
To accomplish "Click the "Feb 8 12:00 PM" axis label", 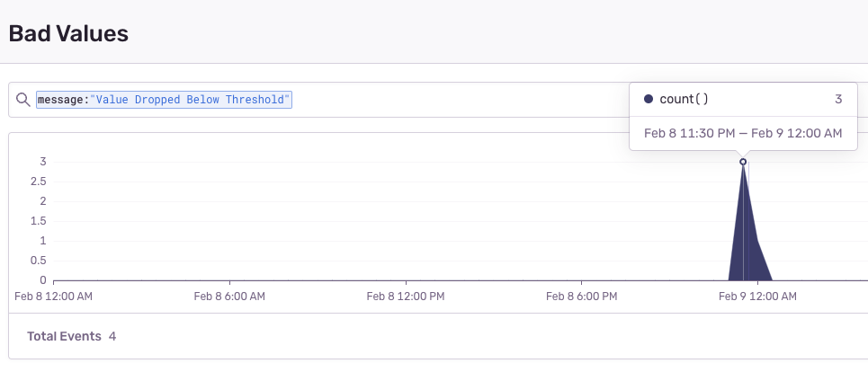I will pyautogui.click(x=405, y=297).
